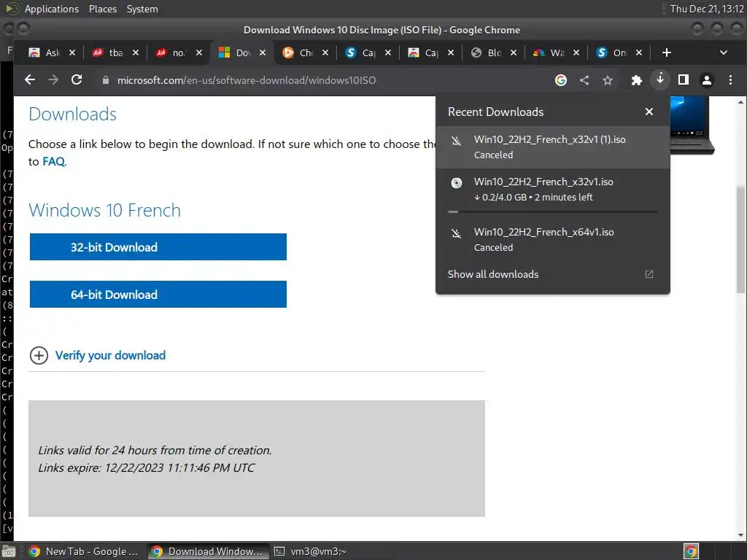
Task: Click canceled icon for Win10_22H2_French_x64v1.iso
Action: 457,233
